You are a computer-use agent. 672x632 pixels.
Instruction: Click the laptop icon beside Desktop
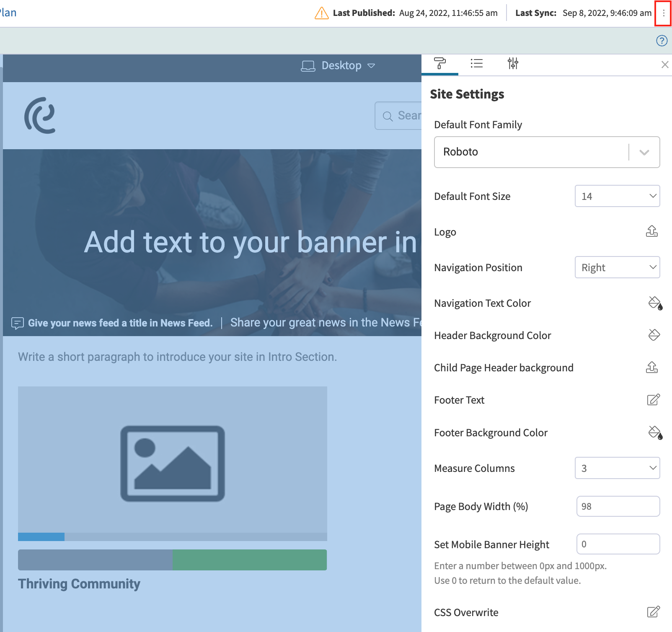[x=308, y=66]
